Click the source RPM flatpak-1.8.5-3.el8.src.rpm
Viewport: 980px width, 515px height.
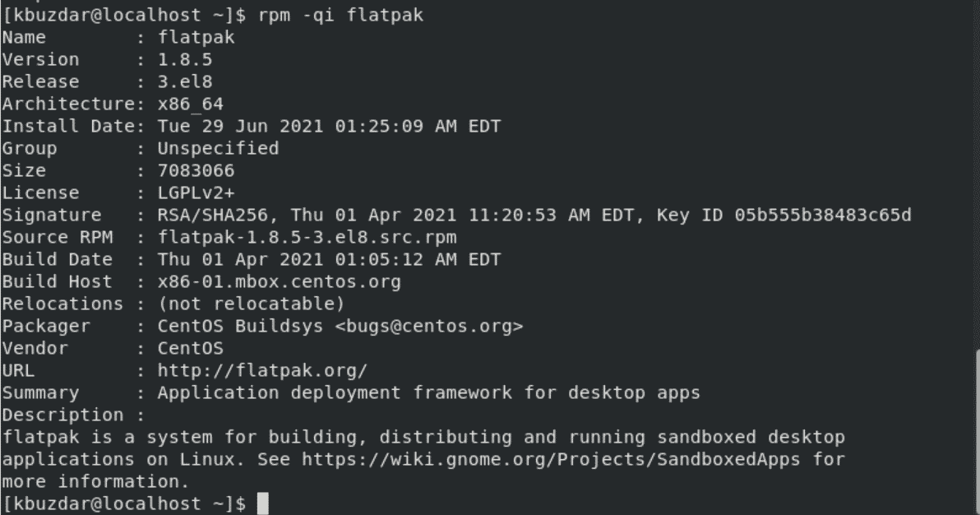(307, 237)
